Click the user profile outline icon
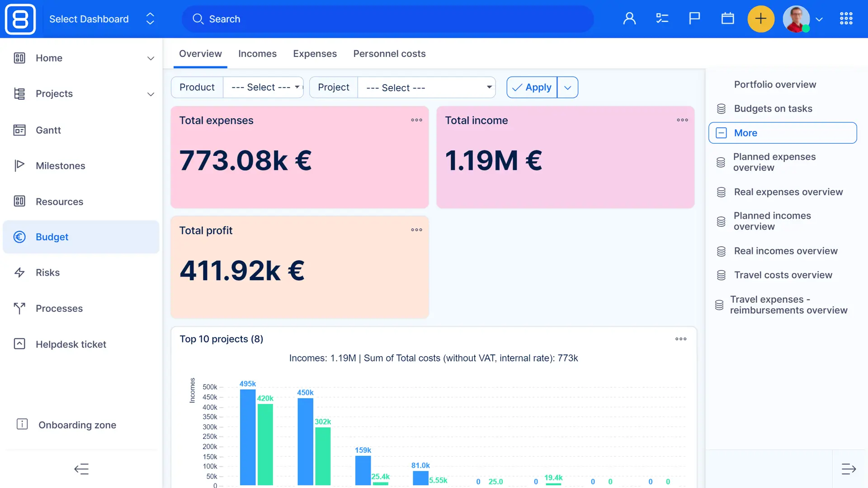This screenshot has height=488, width=868. pos(629,19)
